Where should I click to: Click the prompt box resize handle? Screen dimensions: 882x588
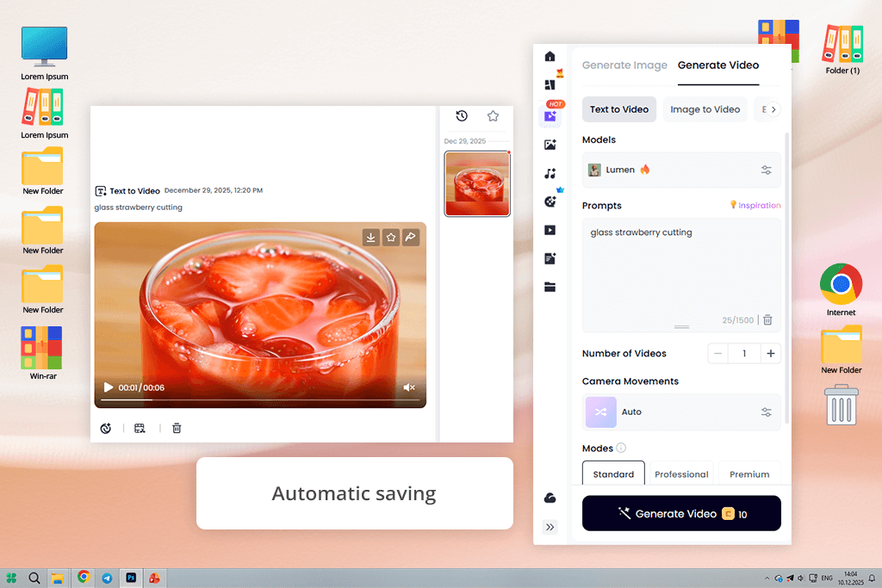point(682,326)
